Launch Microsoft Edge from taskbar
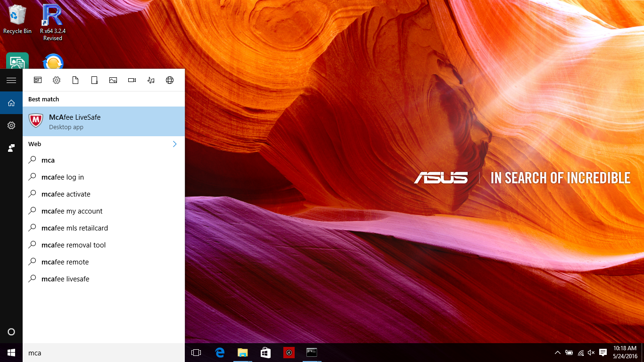This screenshot has height=362, width=644. pyautogui.click(x=219, y=353)
